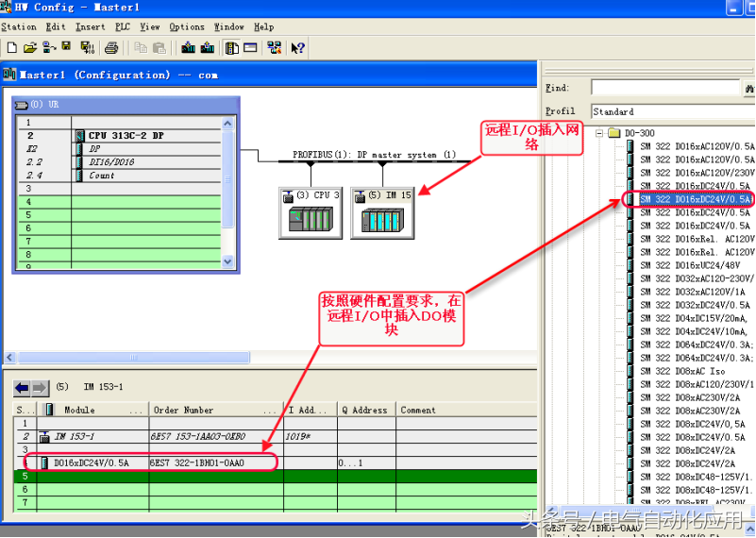Collapse the DO-300 catalog folder
The height and width of the screenshot is (538, 756).
point(600,133)
